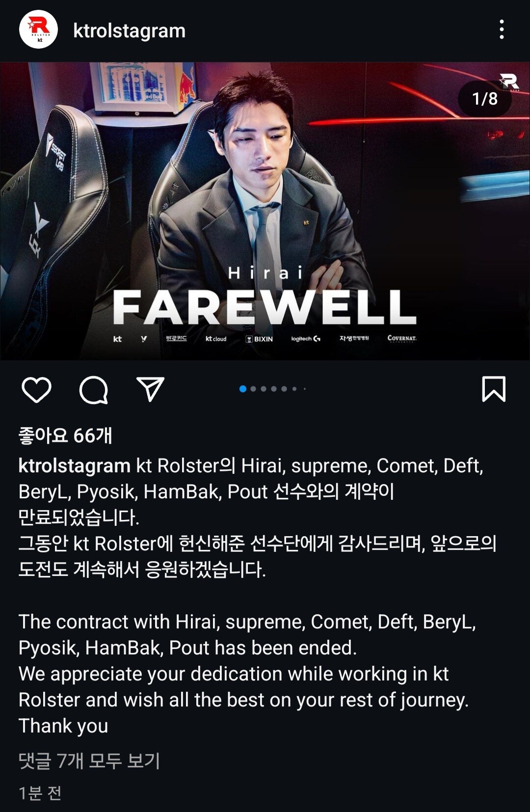Tap the kt Rolster logo on photo
The image size is (530, 812).
509,81
